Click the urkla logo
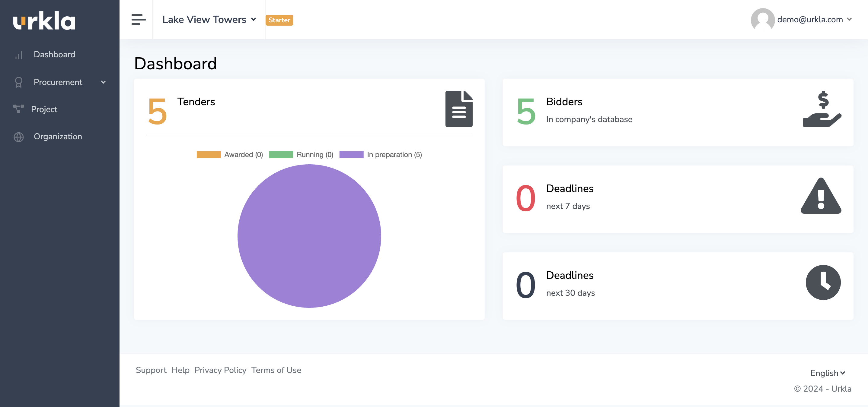This screenshot has height=407, width=868. [x=44, y=21]
